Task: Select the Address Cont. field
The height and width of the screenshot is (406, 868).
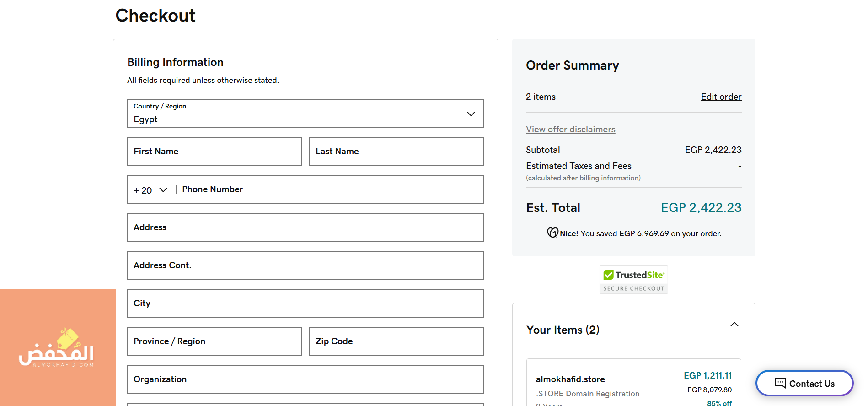Action: click(x=305, y=266)
